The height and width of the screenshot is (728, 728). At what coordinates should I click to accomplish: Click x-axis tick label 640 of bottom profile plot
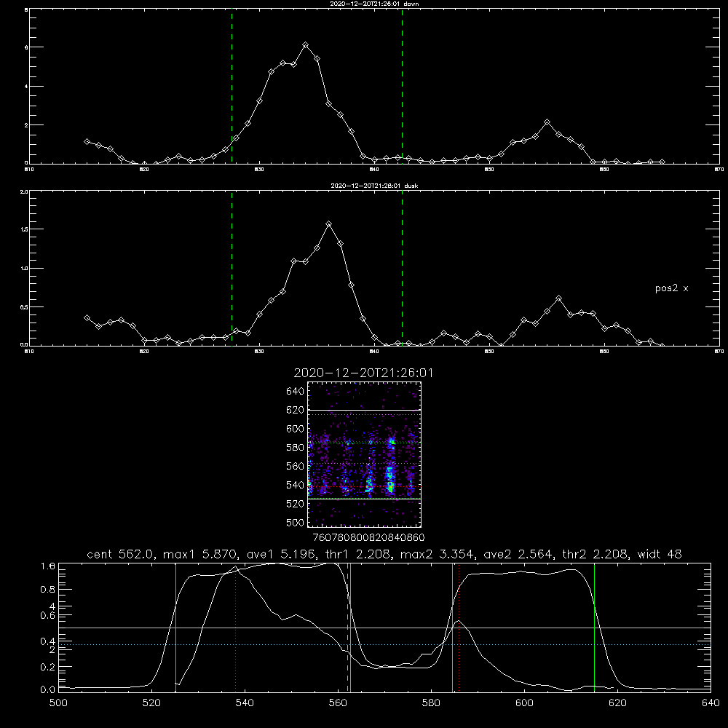coord(711,703)
